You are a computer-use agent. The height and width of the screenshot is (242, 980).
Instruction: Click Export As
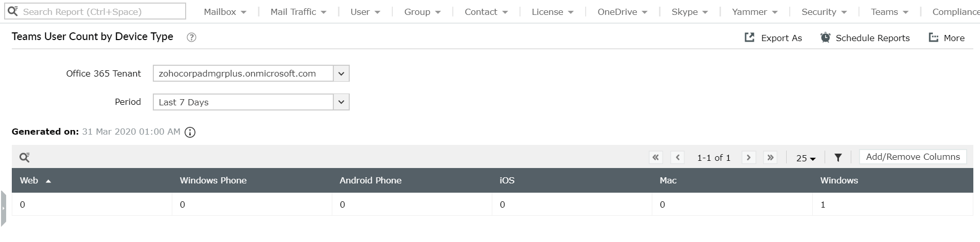[773, 38]
